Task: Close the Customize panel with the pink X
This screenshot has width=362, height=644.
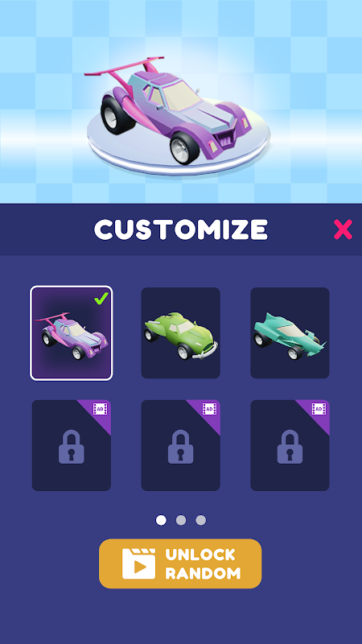Action: pos(343,229)
